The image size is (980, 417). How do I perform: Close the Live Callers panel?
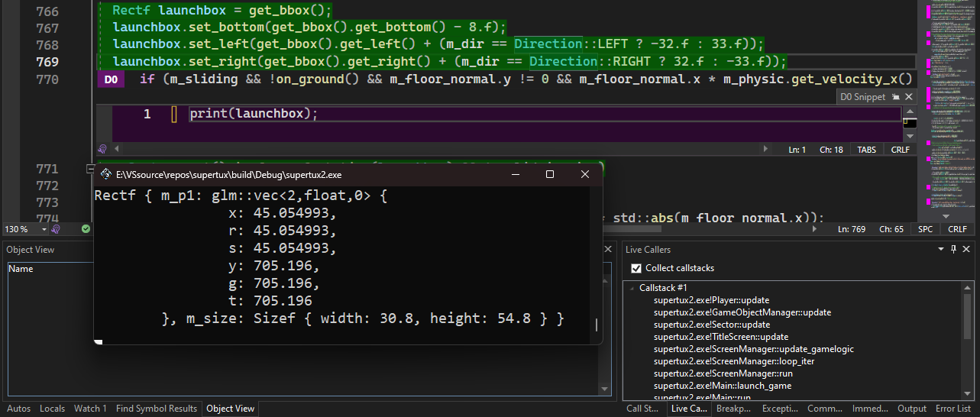[966, 249]
